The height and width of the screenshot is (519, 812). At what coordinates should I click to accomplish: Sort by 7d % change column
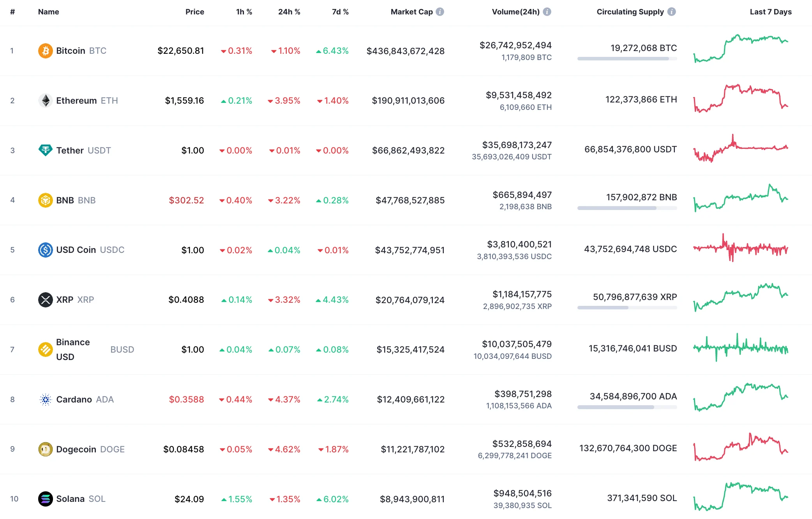340,12
